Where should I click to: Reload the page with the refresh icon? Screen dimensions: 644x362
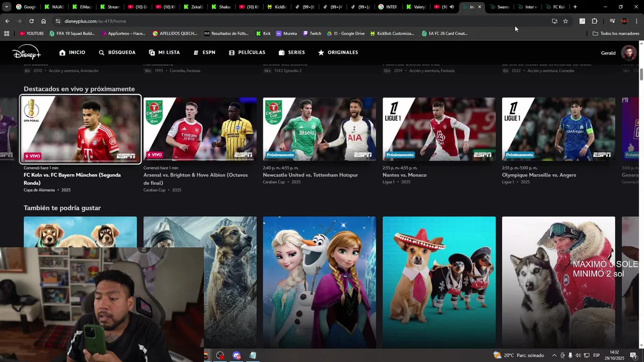coord(31,21)
